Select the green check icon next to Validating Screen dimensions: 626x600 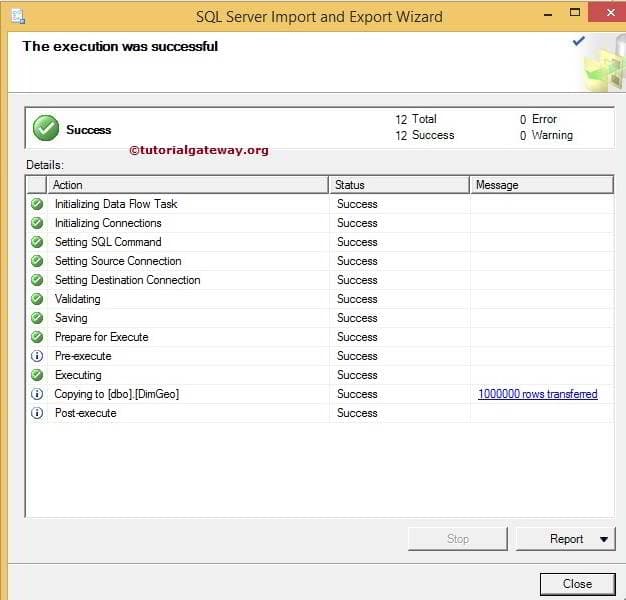point(37,299)
